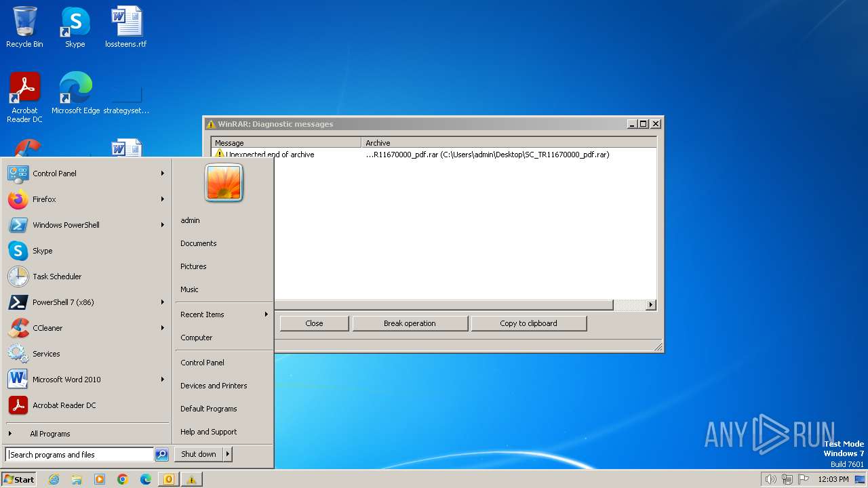868x488 pixels.
Task: Click the Skype icon in Start menu
Action: point(18,251)
